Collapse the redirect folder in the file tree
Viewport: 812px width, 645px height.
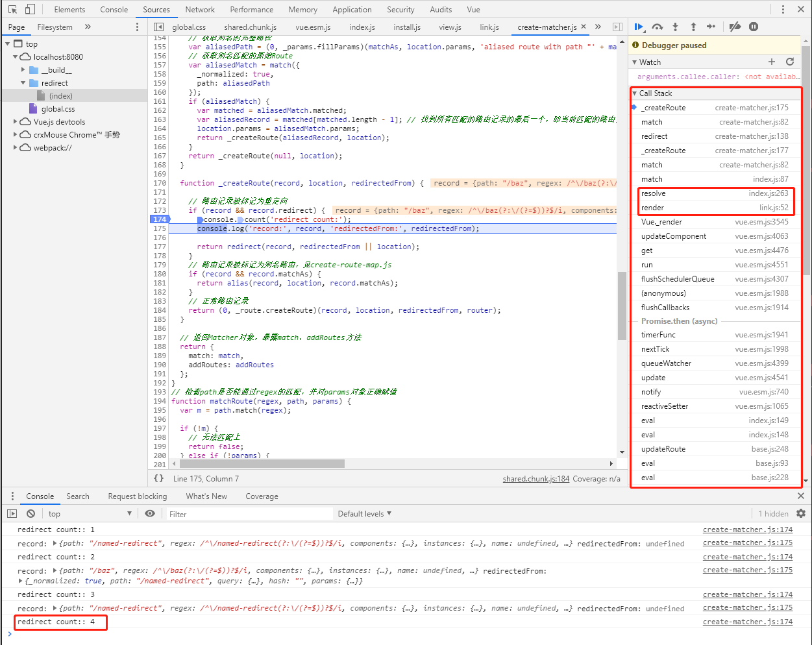[x=23, y=83]
